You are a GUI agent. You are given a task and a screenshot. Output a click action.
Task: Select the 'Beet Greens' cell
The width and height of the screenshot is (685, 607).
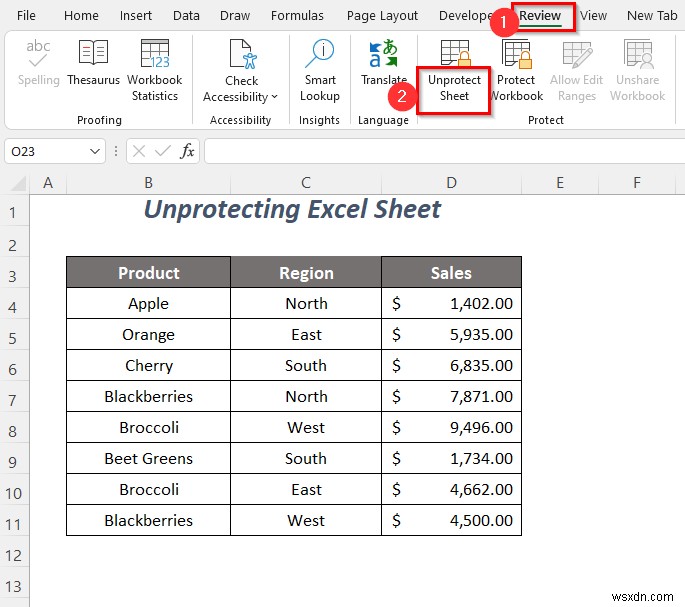[149, 458]
